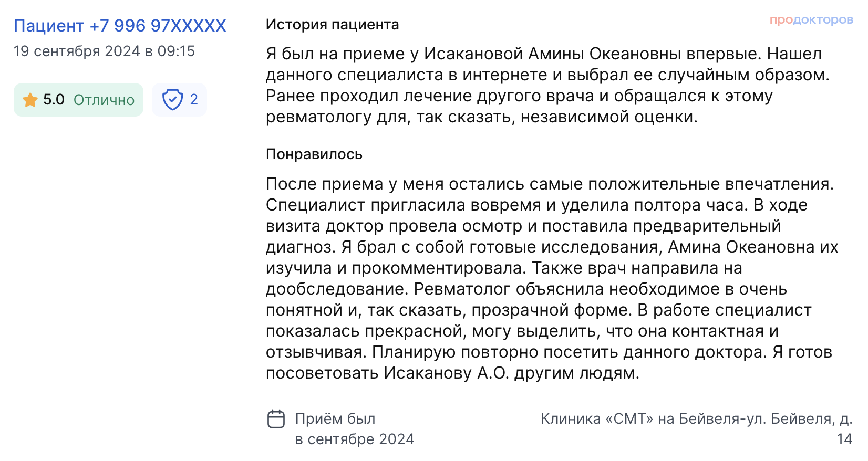Click the house number 14 in the address
This screenshot has height=461, width=868.
pos(844,439)
